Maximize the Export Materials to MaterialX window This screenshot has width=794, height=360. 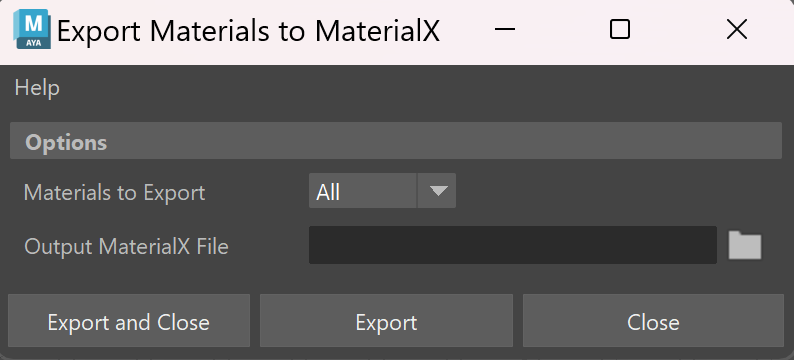[x=620, y=29]
